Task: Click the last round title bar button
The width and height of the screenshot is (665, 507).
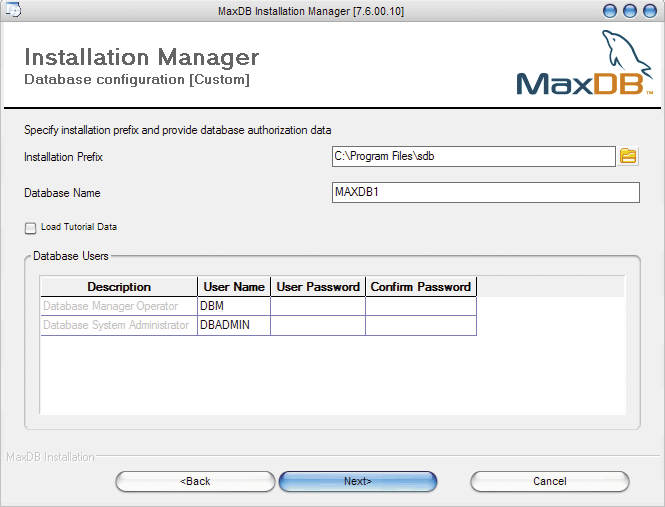Action: [x=650, y=11]
